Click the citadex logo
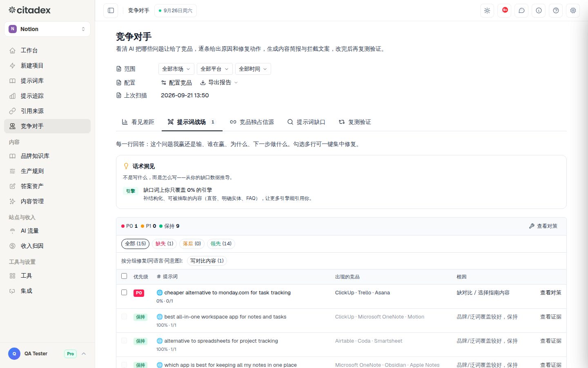Image resolution: width=588 pixels, height=368 pixels. click(29, 10)
